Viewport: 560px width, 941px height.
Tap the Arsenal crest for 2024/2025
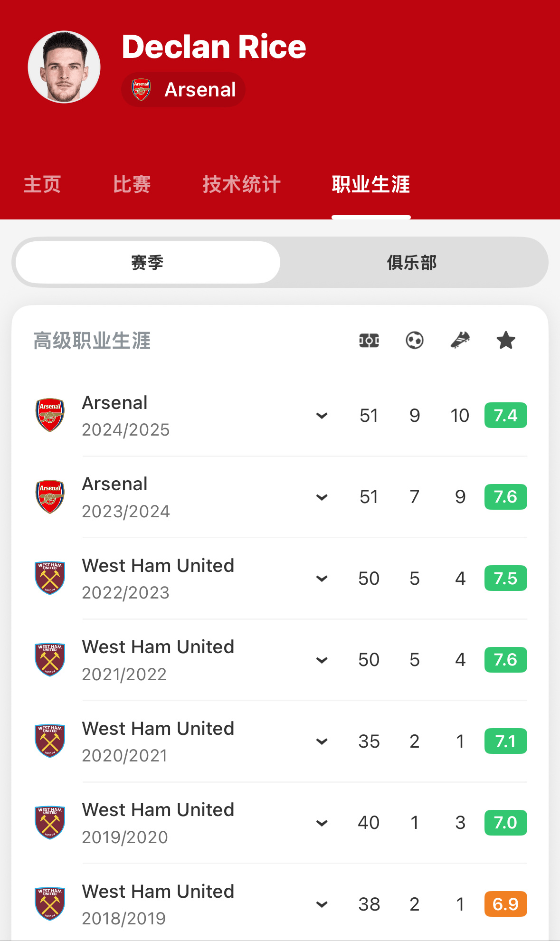(x=50, y=415)
